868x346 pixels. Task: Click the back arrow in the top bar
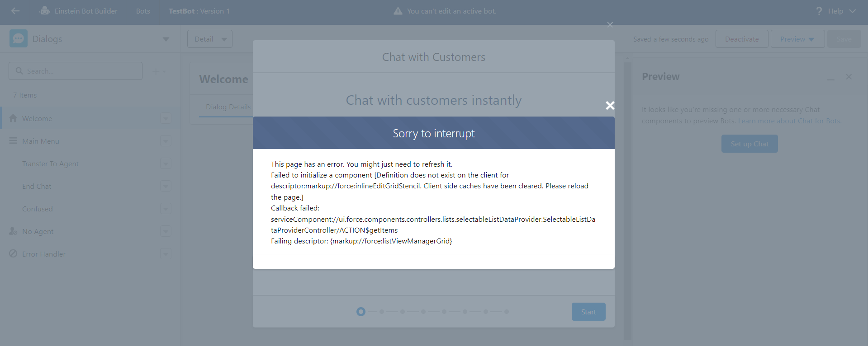pyautogui.click(x=15, y=11)
